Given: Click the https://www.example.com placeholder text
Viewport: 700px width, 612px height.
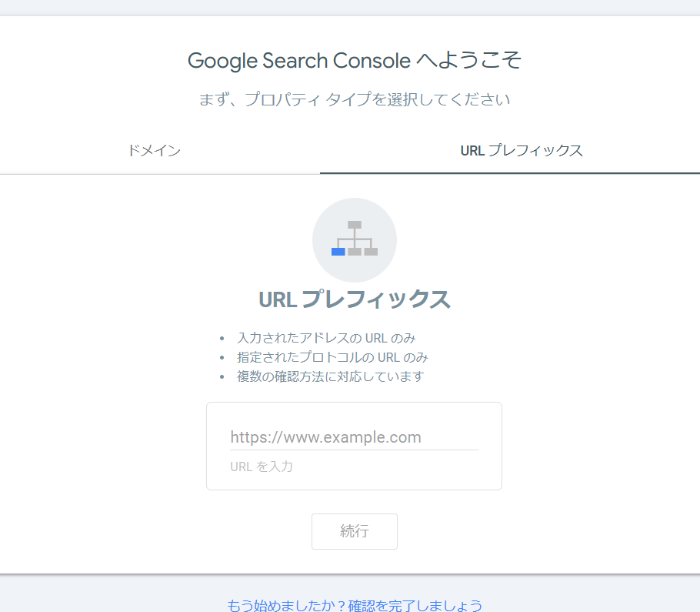Looking at the screenshot, I should (x=325, y=436).
